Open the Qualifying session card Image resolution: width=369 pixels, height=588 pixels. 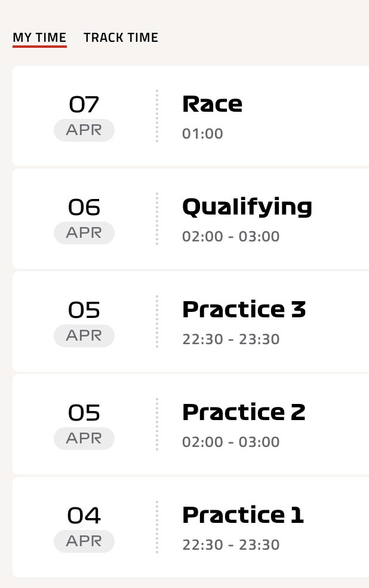[x=190, y=219]
